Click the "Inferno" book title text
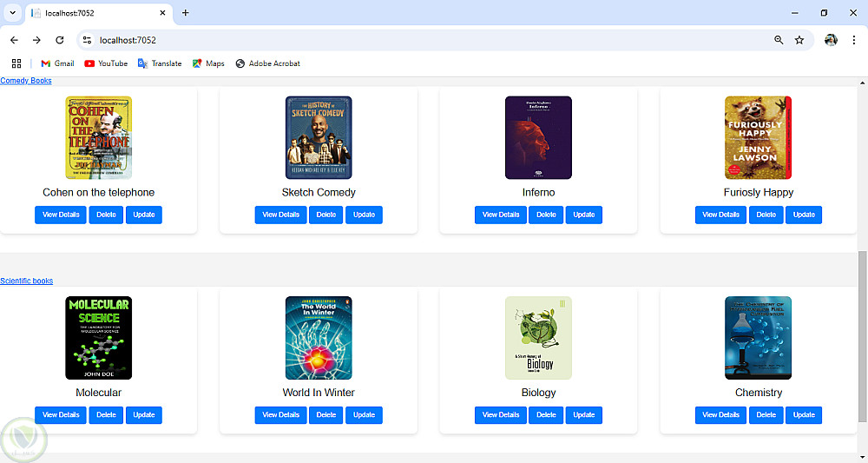Image resolution: width=868 pixels, height=463 pixels. click(x=538, y=192)
